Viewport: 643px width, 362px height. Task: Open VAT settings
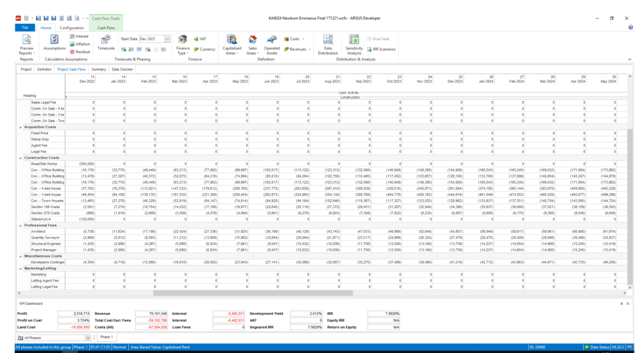200,39
